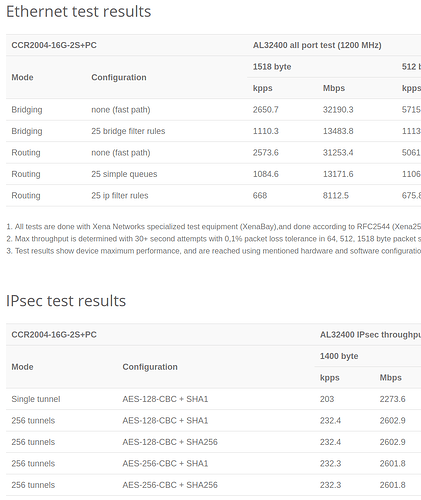Click the 8112.5 Mbps value
The image size is (421, 500).
[x=336, y=195]
